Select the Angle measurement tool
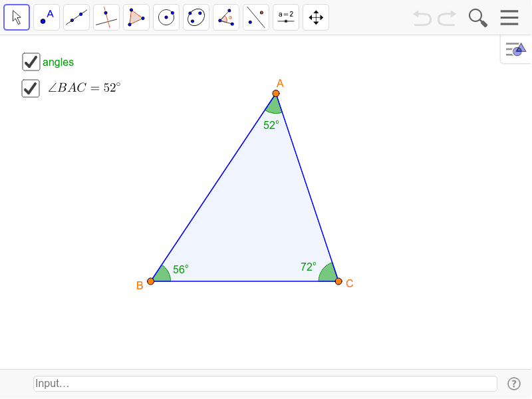The width and height of the screenshot is (532, 399). point(226,17)
